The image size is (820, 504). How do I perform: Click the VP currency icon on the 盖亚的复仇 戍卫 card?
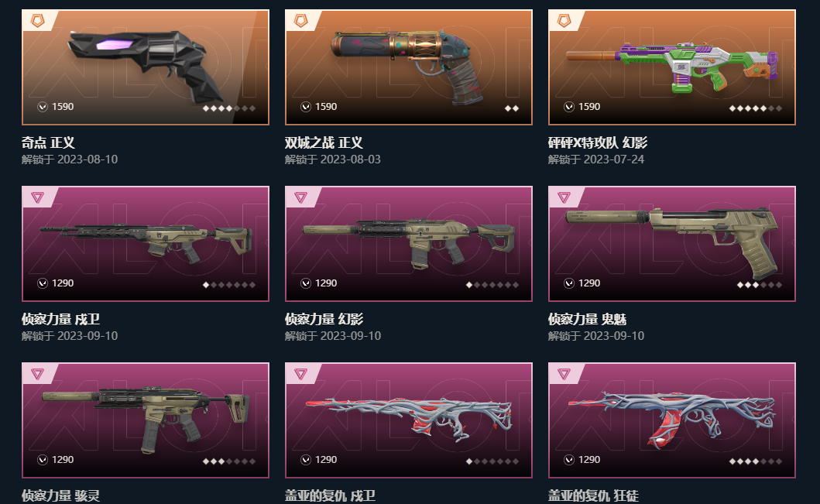click(306, 460)
